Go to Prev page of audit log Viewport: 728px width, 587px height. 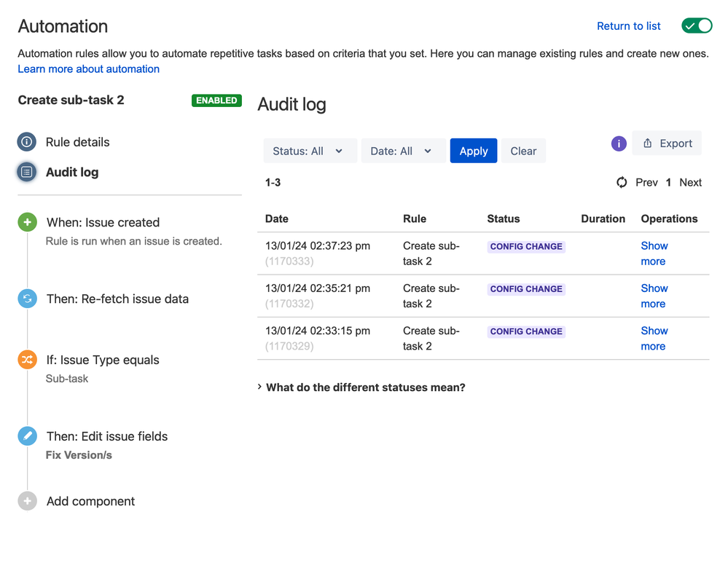(646, 182)
